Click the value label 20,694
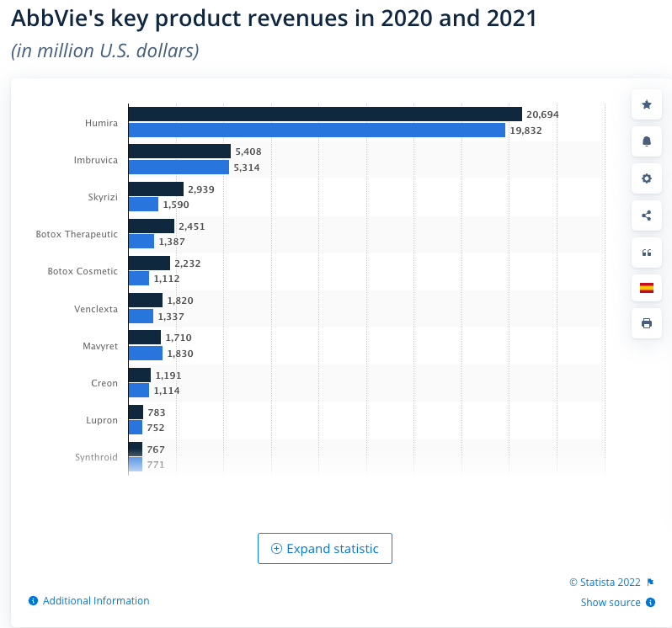This screenshot has height=628, width=672. coord(542,114)
